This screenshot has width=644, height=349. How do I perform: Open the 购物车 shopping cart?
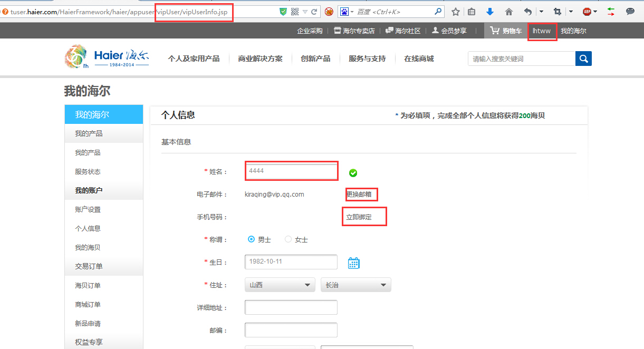coord(506,31)
